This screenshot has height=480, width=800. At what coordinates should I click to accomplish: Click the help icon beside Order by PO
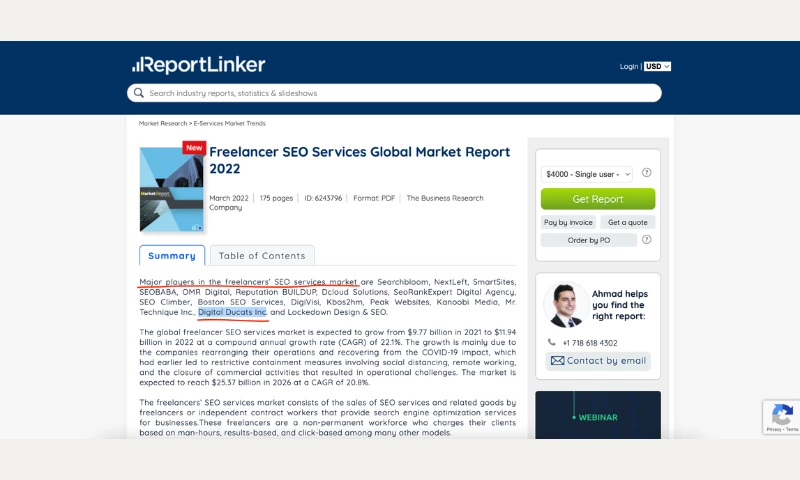click(x=646, y=240)
